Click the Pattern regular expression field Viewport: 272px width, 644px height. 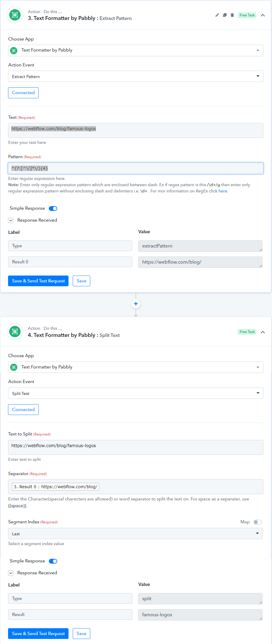(136, 168)
